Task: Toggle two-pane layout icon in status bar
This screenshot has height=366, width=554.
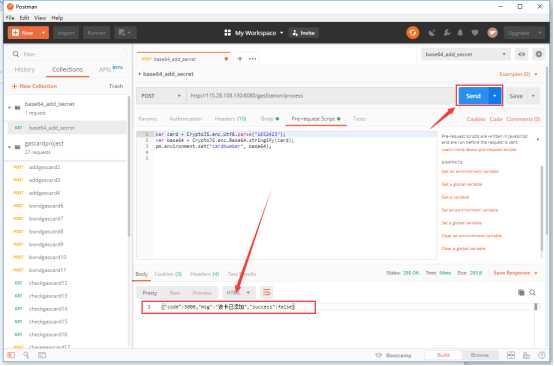Action: (x=511, y=355)
